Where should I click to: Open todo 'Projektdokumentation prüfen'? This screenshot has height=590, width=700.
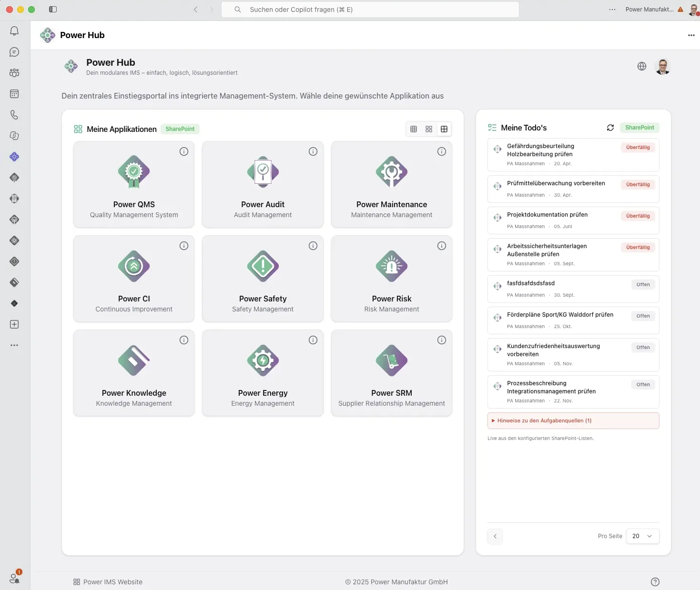coord(573,220)
